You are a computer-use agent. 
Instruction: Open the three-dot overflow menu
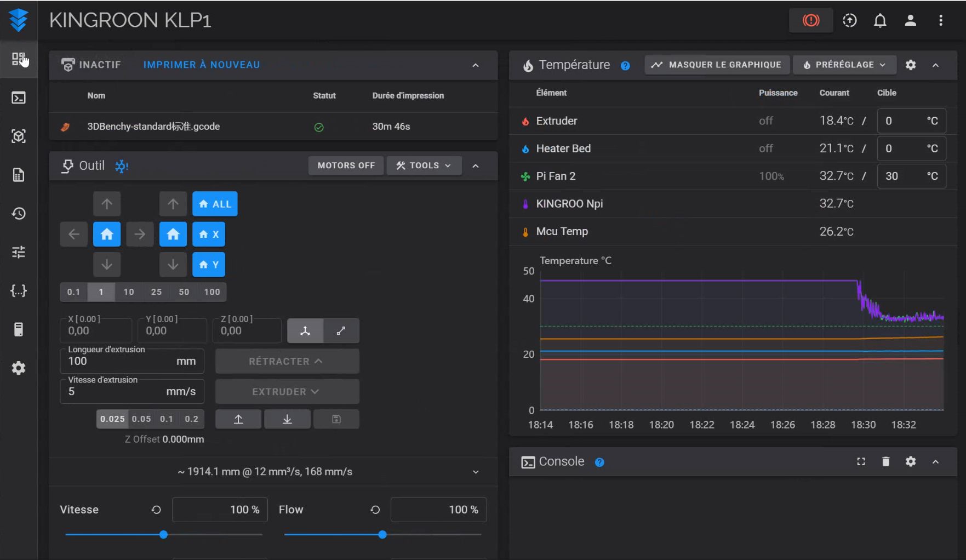click(x=941, y=20)
